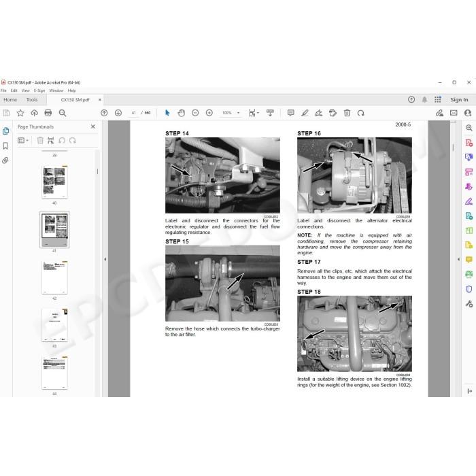
Task: Rotate thumbnail page clockwise
Action: pyautogui.click(x=73, y=140)
